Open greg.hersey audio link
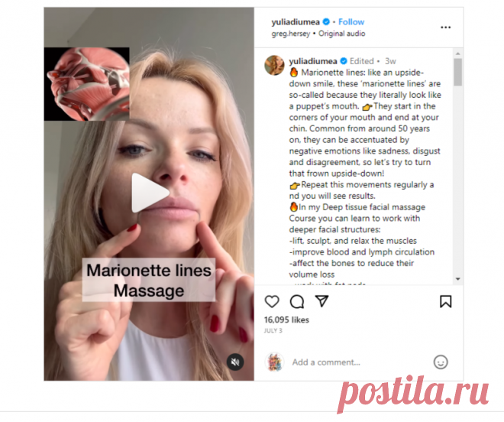 click(291, 34)
